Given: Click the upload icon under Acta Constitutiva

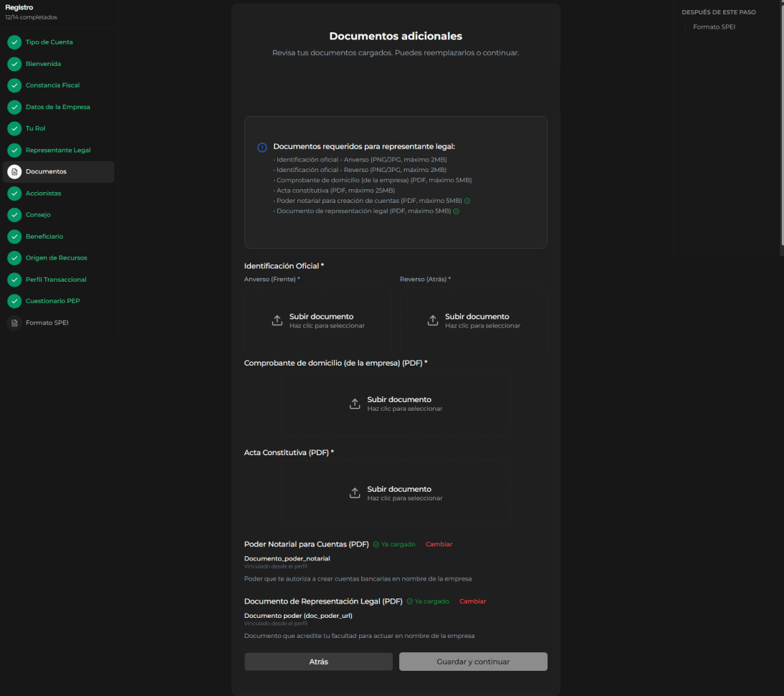Looking at the screenshot, I should coord(355,493).
